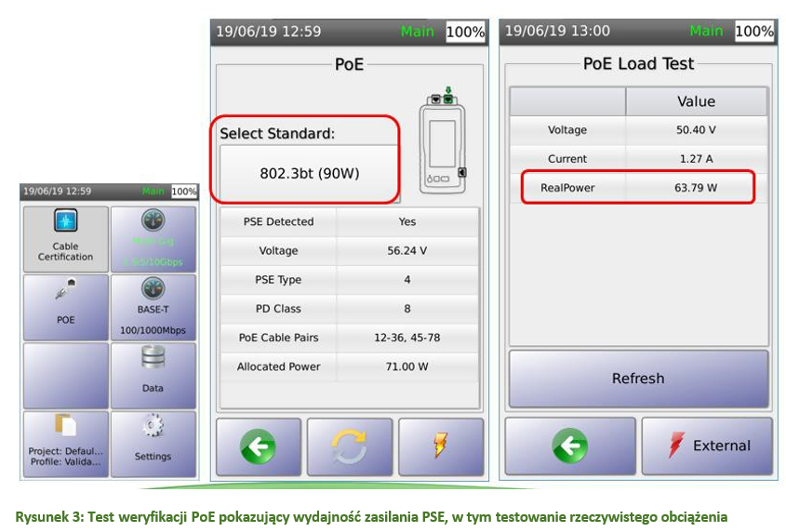Select the 71.00 W allocated power value
The image size is (786, 532).
(x=406, y=367)
